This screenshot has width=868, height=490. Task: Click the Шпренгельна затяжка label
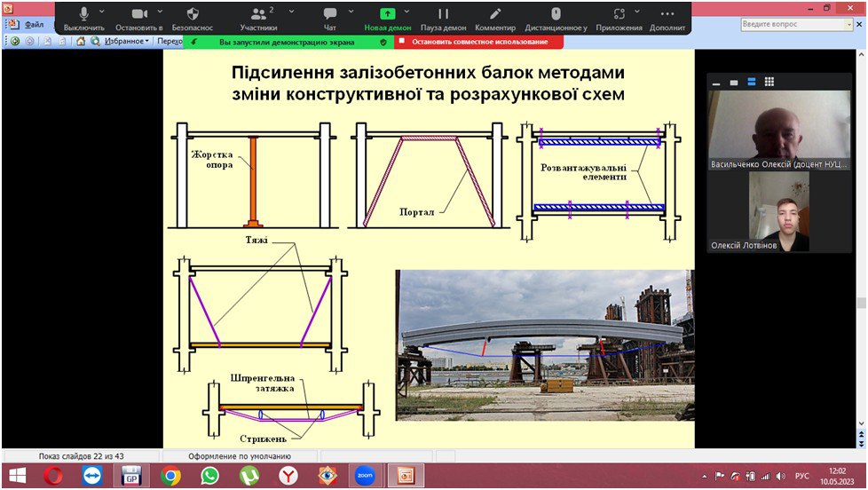[263, 383]
